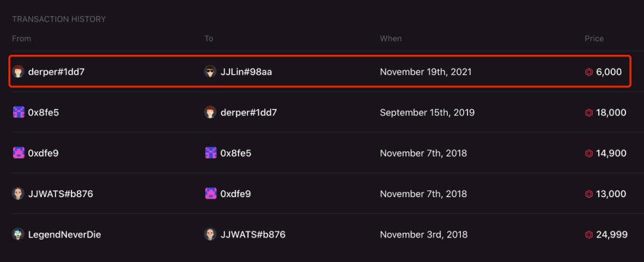
Task: Open JJWATS#b876 profile in To column
Action: tap(253, 235)
